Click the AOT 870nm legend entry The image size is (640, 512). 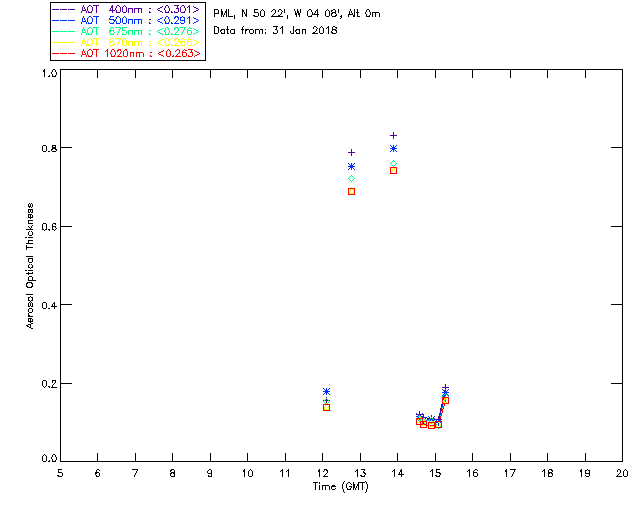click(x=126, y=42)
